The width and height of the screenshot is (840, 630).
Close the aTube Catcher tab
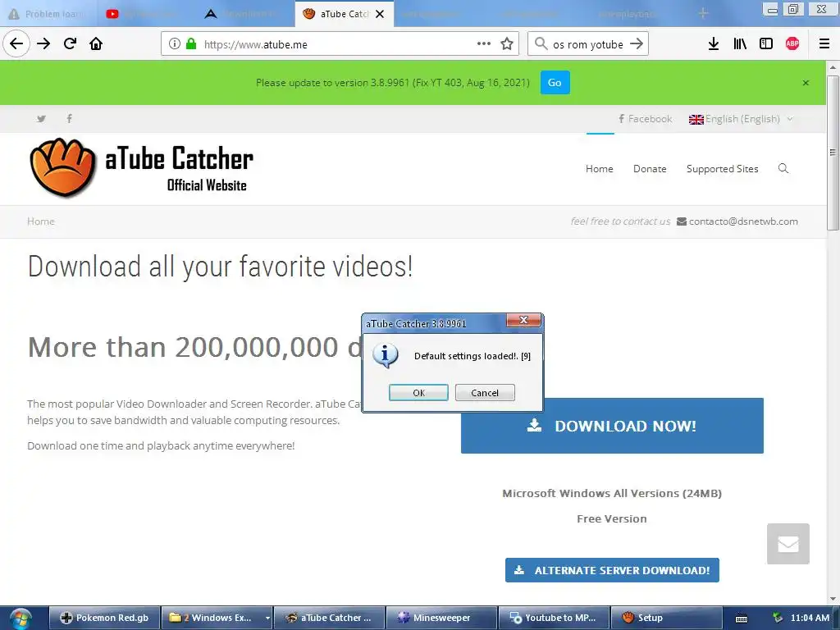tap(380, 14)
